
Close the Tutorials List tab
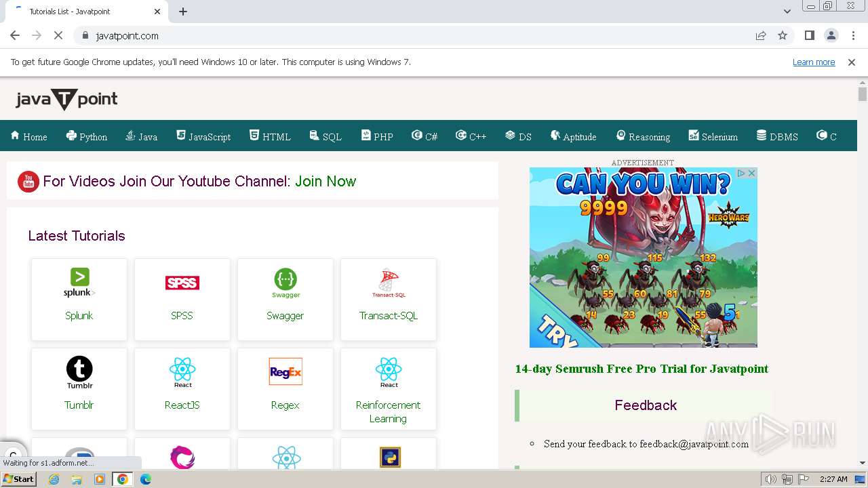157,12
